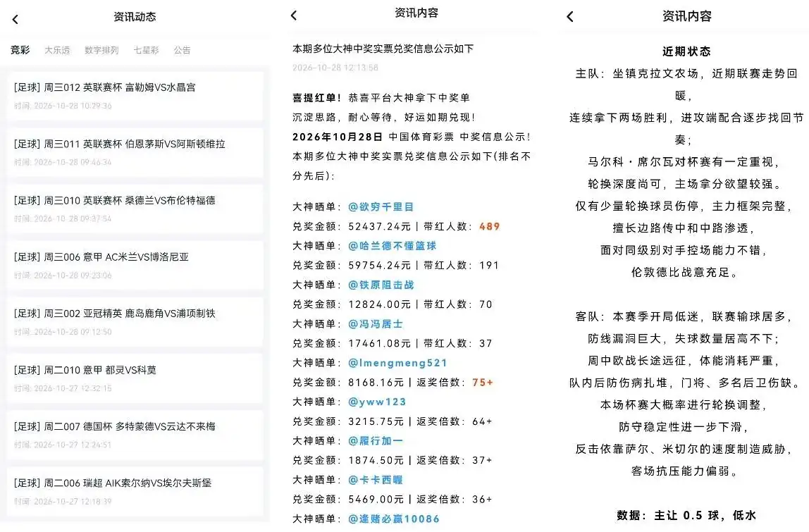Tap user mention @欲穷千里目
Viewport: 809px width, 532px height.
click(x=381, y=207)
